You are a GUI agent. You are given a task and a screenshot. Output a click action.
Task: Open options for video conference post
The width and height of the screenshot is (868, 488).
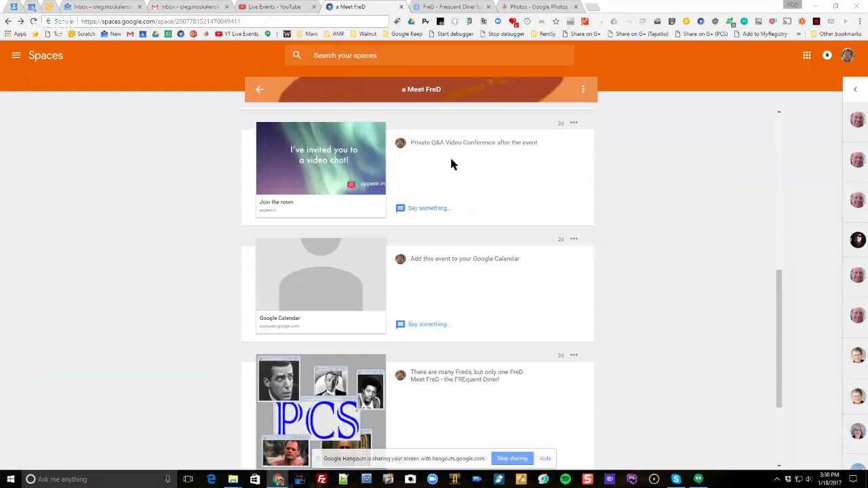coord(574,123)
